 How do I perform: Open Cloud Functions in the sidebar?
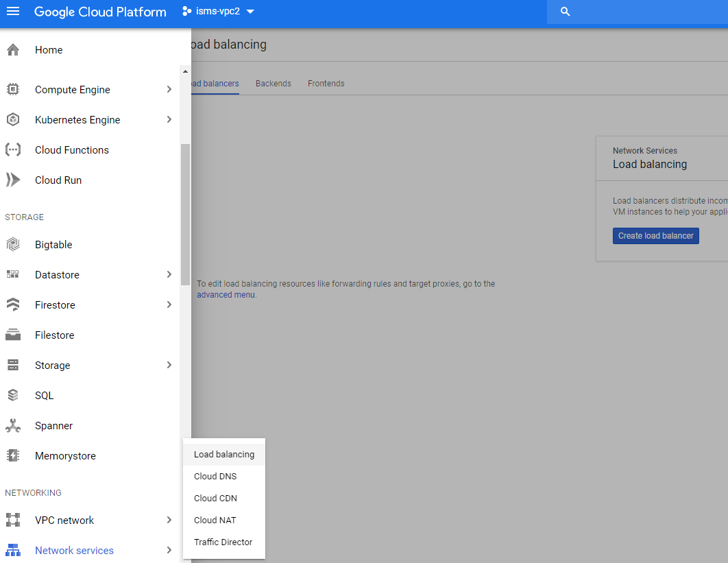[x=72, y=149]
